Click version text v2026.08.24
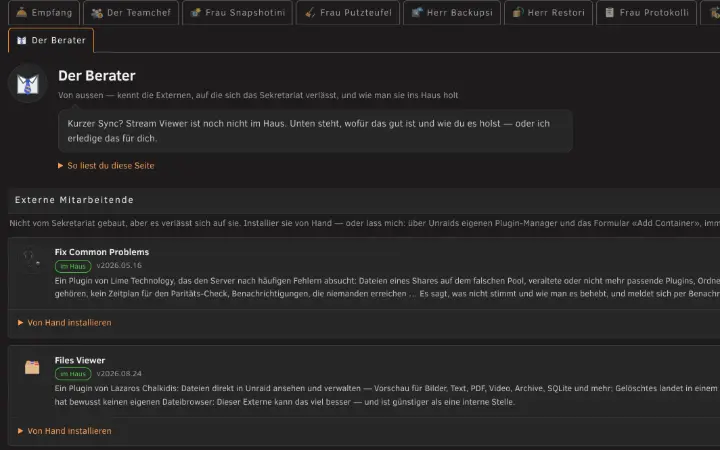The height and width of the screenshot is (450, 720). tap(119, 373)
